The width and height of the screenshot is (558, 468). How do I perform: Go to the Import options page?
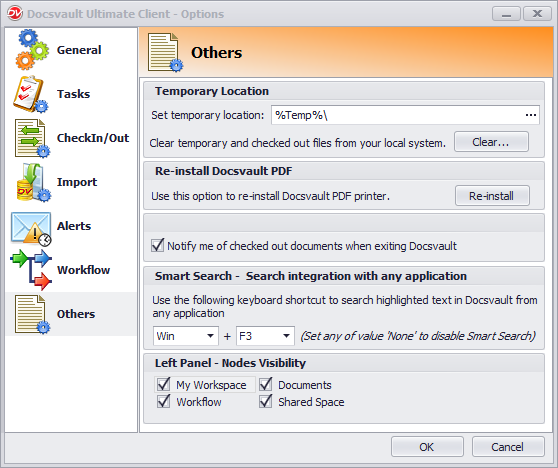pyautogui.click(x=77, y=182)
